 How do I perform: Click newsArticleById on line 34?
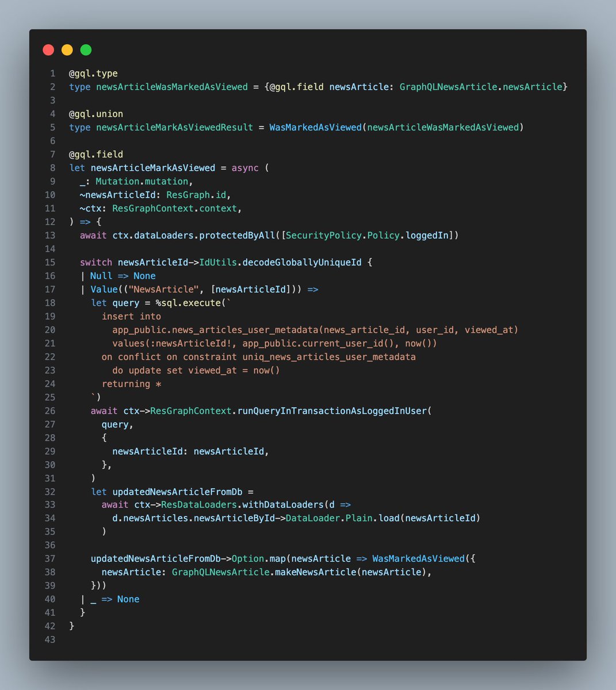pyautogui.click(x=234, y=519)
